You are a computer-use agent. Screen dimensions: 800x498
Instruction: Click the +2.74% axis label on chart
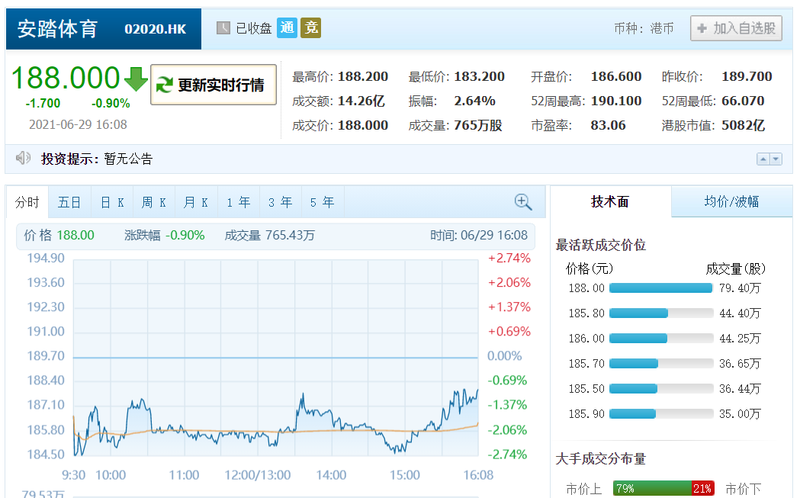click(x=509, y=258)
